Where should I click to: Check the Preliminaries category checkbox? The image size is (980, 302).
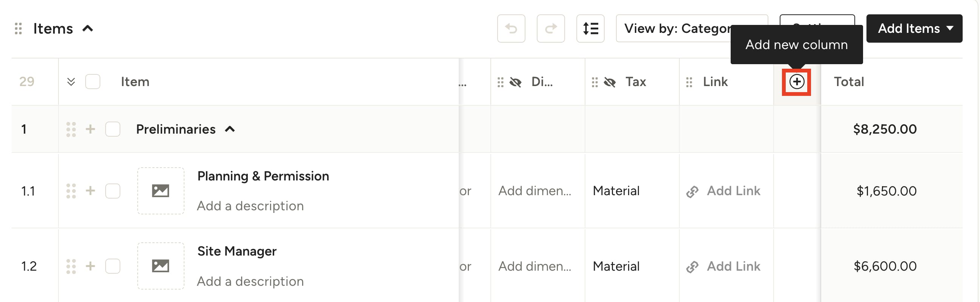[x=113, y=129]
